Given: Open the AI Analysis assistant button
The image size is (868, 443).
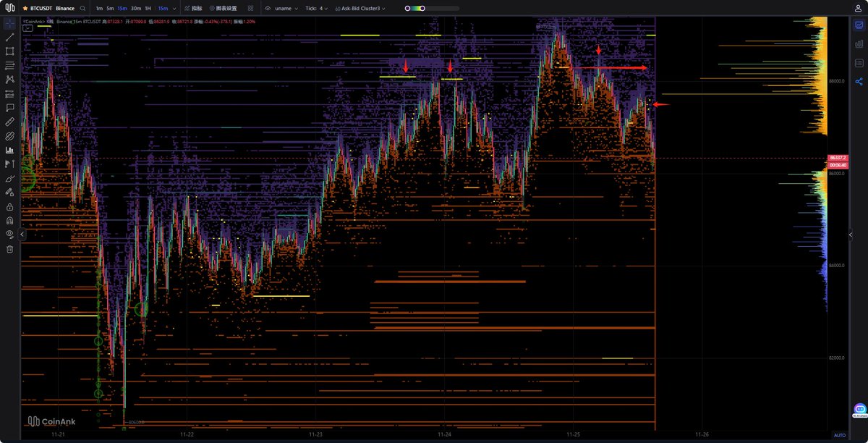Looking at the screenshot, I should pos(859,410).
